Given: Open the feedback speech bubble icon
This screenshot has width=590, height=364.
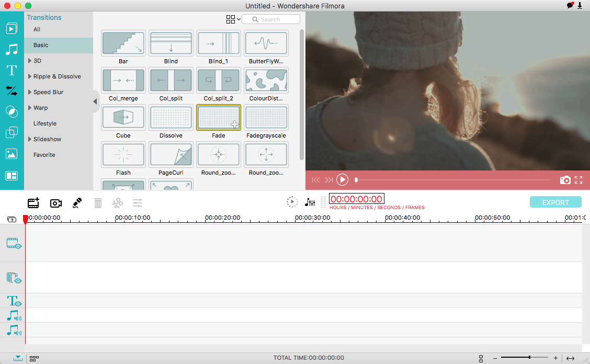Looking at the screenshot, I should [x=570, y=5].
